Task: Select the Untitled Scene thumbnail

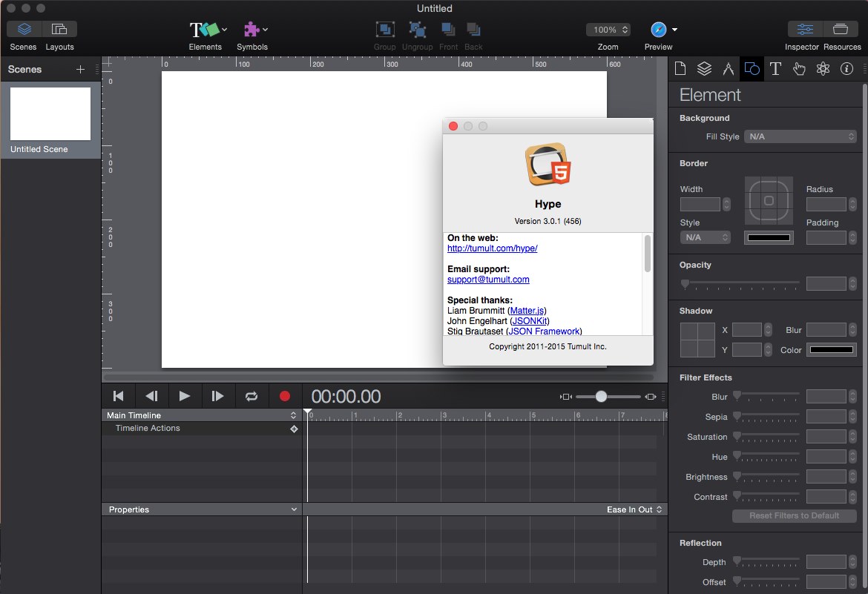Action: click(50, 113)
